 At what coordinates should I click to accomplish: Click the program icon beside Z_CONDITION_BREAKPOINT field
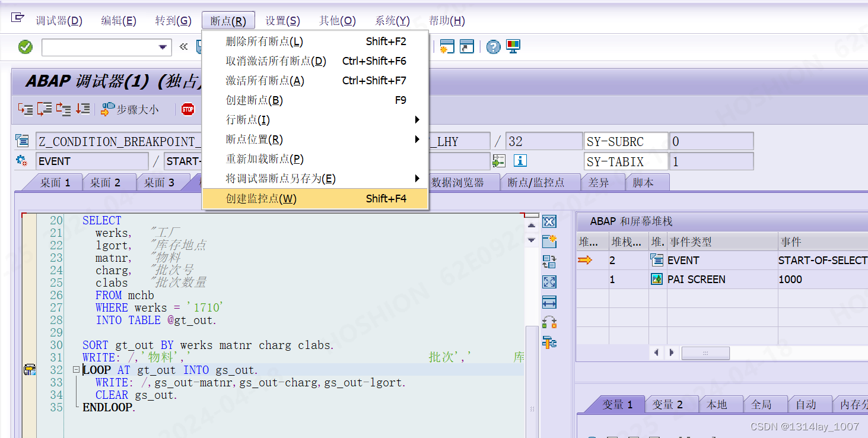tap(22, 141)
